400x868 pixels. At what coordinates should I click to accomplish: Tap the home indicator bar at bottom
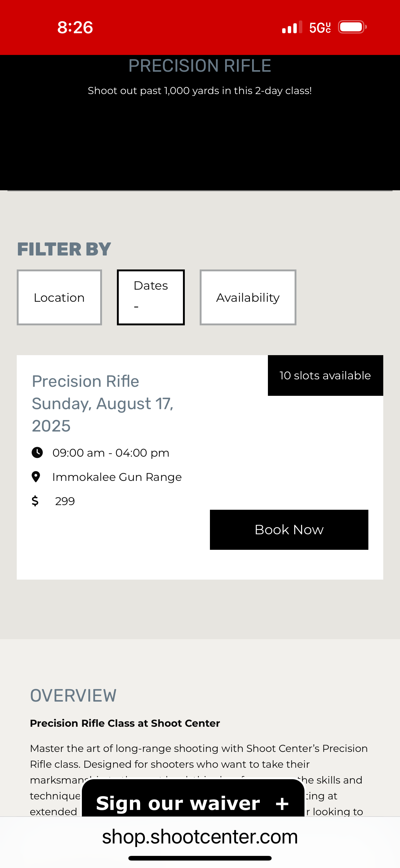point(200,858)
